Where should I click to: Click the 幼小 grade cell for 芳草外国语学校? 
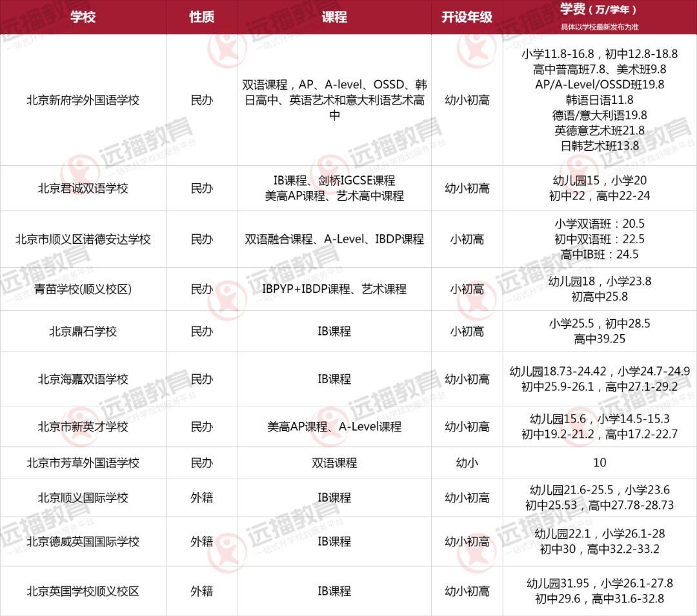coord(467,463)
